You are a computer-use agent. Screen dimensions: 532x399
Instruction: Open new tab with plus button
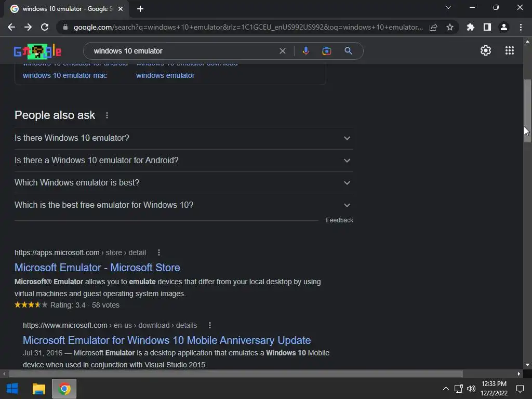pyautogui.click(x=140, y=9)
